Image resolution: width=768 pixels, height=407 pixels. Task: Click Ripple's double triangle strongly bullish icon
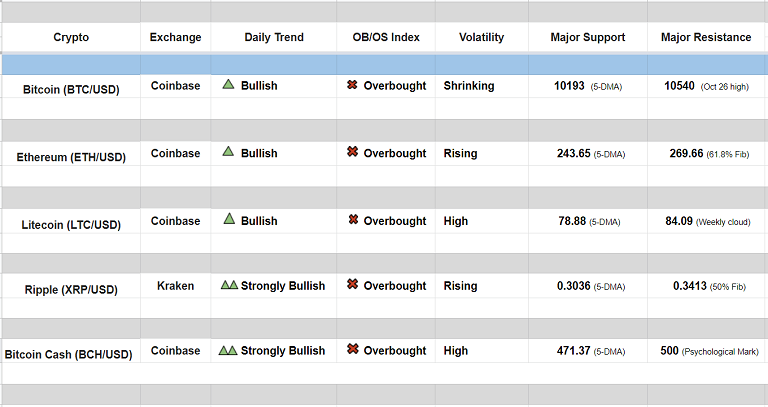[x=228, y=285]
